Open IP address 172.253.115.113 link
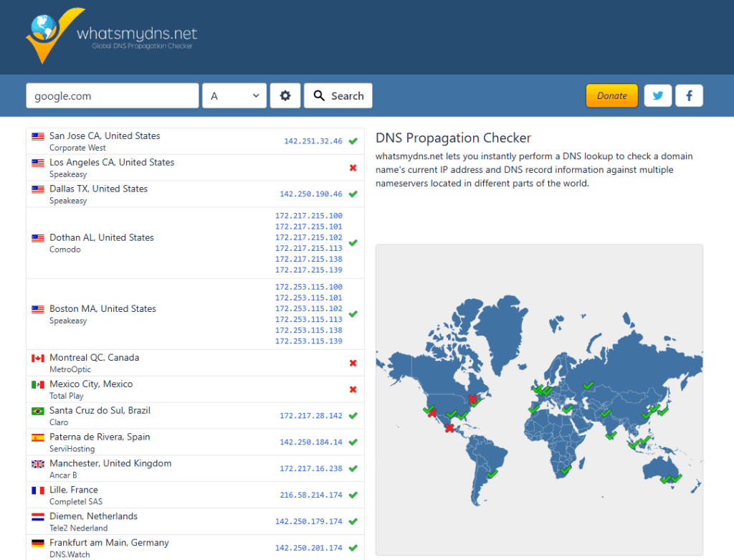The image size is (734, 560). coord(308,319)
